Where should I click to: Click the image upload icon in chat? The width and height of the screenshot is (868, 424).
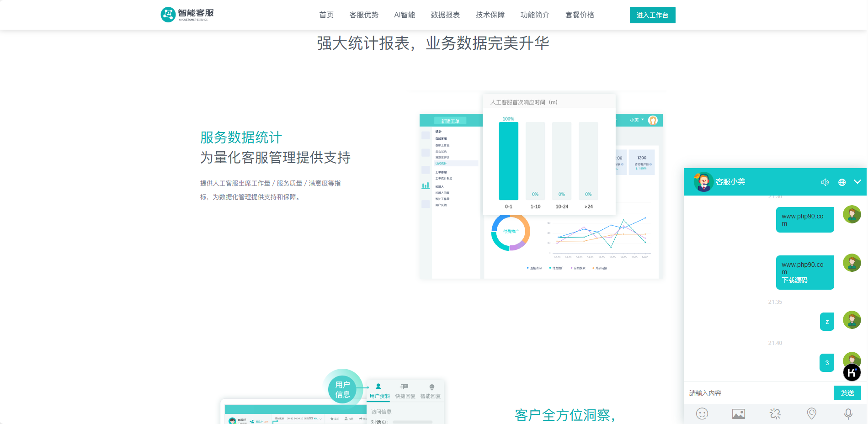click(x=738, y=414)
